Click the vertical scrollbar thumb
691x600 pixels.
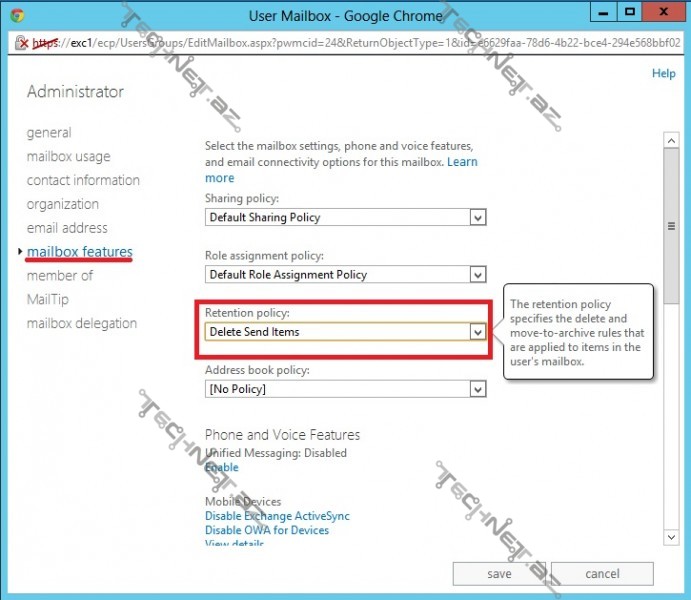pos(671,226)
